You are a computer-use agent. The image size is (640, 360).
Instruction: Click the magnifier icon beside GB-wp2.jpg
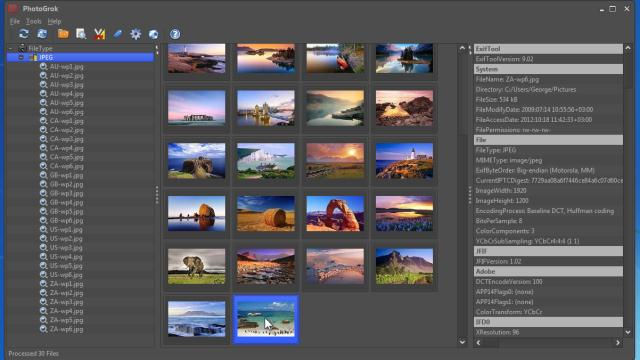43,184
